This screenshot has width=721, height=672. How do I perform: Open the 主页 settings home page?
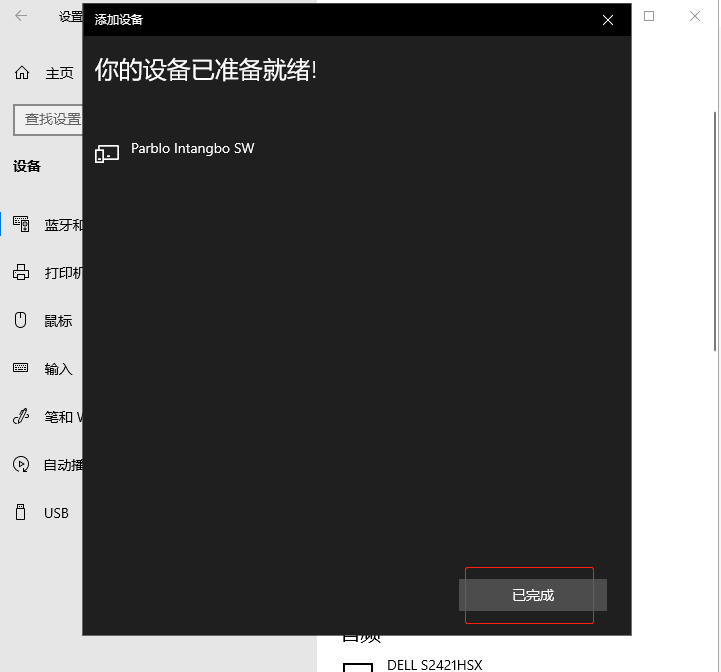pos(59,73)
